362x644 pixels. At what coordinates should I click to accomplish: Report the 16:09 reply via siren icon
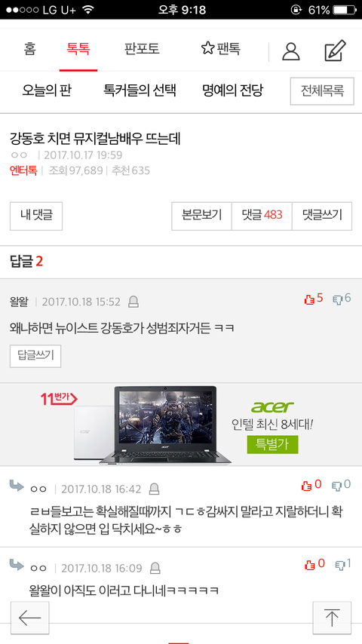click(x=155, y=569)
